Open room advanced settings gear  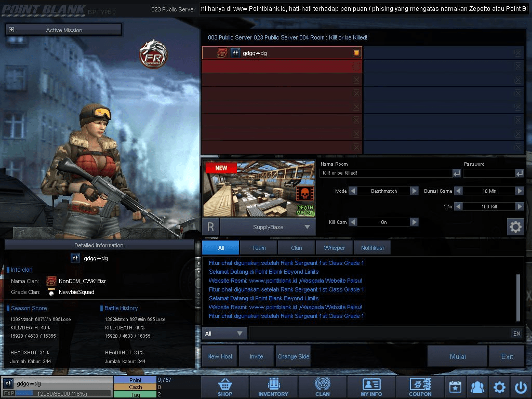coord(515,227)
